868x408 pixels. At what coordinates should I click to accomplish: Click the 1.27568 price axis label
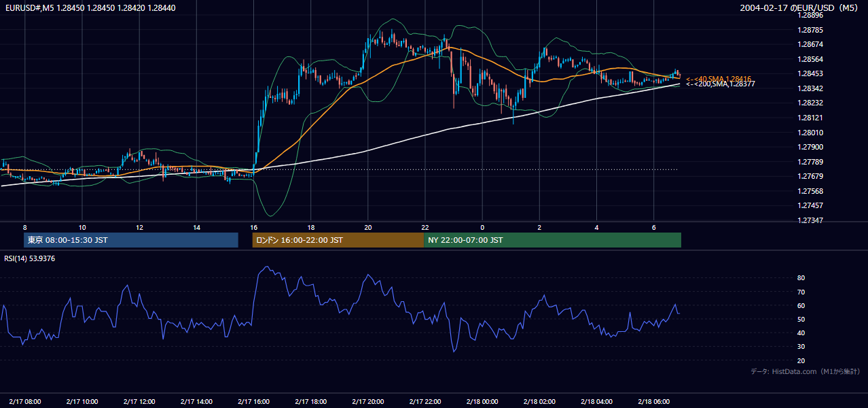811,191
